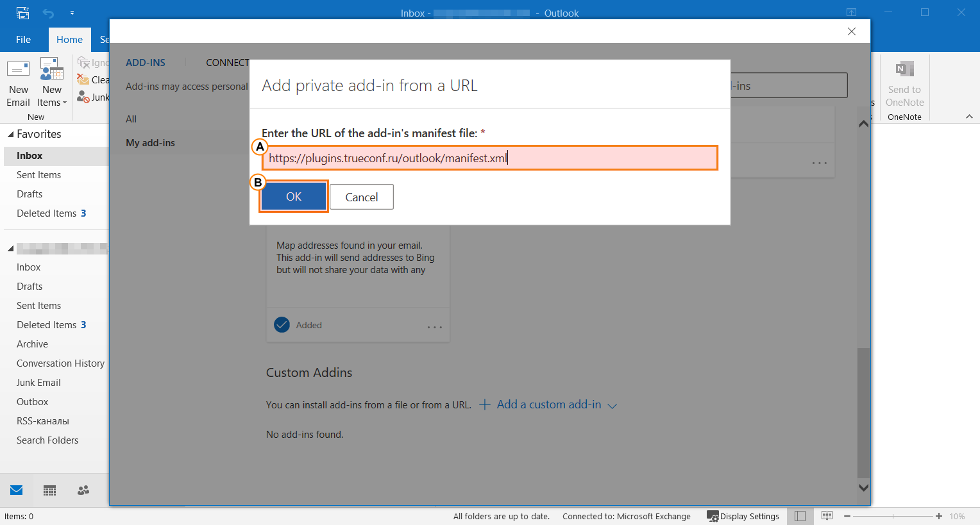Image resolution: width=980 pixels, height=525 pixels.
Task: Open Customize Quick Access Toolbar dropdown
Action: tap(72, 13)
